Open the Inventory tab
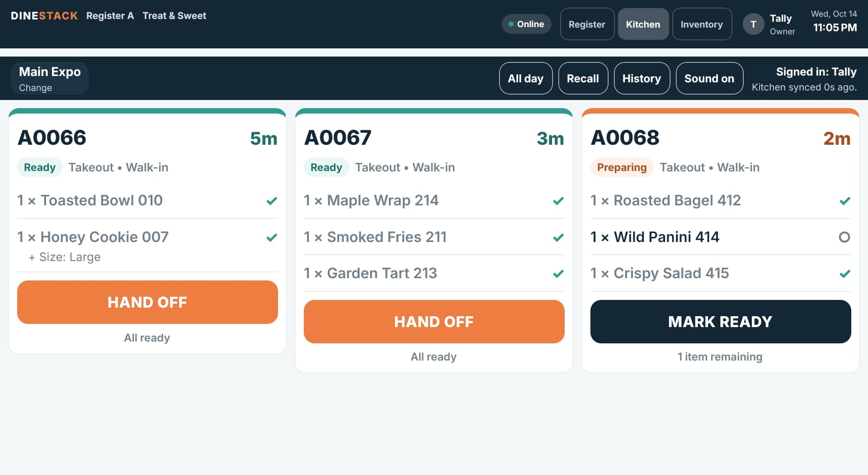This screenshot has width=868, height=475. coord(702,24)
